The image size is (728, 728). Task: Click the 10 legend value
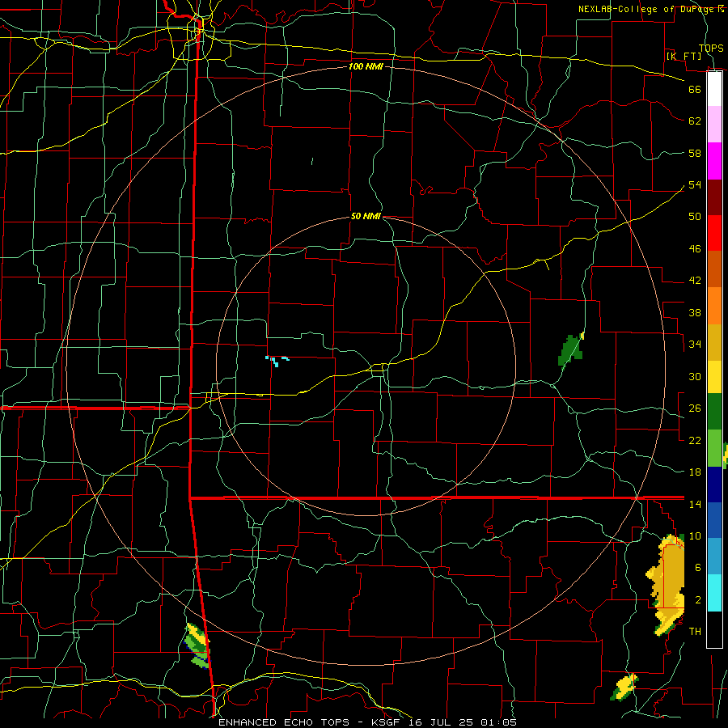695,535
